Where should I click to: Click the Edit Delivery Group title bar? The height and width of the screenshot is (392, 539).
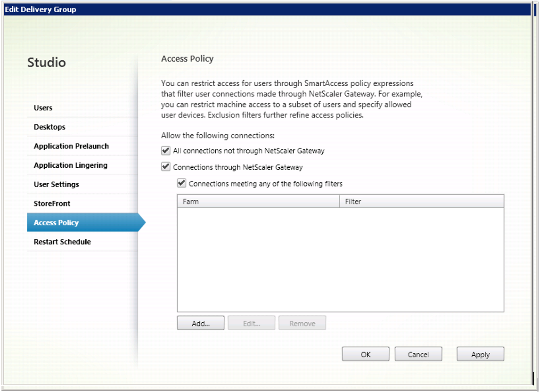[x=268, y=9]
